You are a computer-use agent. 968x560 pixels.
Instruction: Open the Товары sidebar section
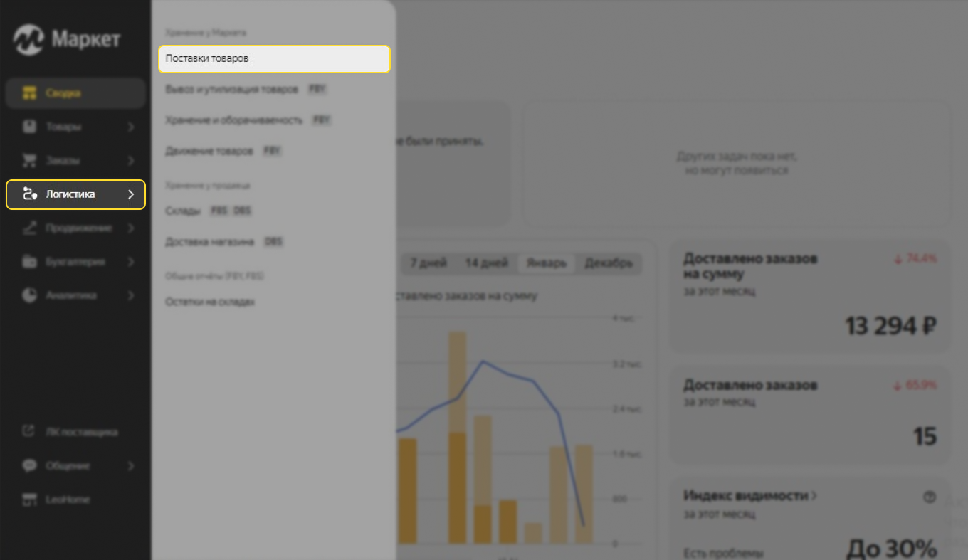[x=75, y=127]
